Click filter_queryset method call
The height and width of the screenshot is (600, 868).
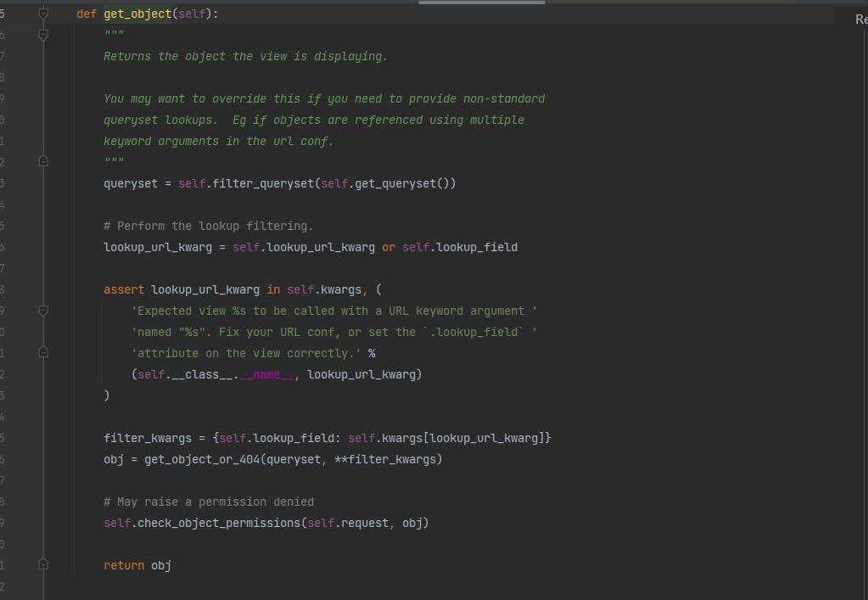[263, 184]
